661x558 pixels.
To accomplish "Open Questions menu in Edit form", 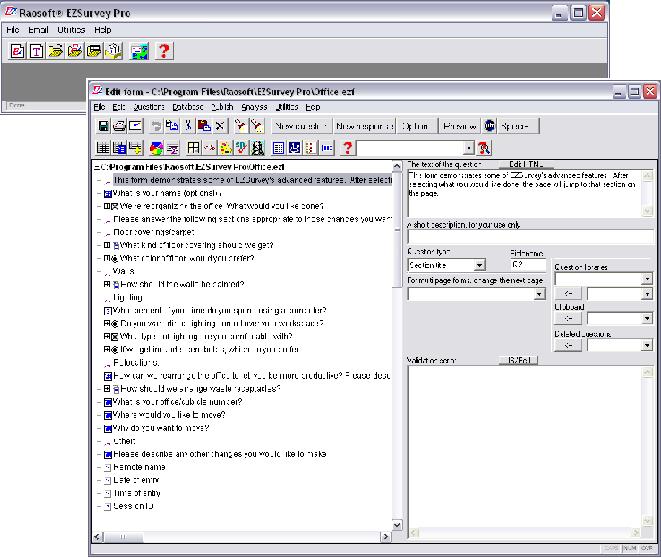I will coord(149,107).
